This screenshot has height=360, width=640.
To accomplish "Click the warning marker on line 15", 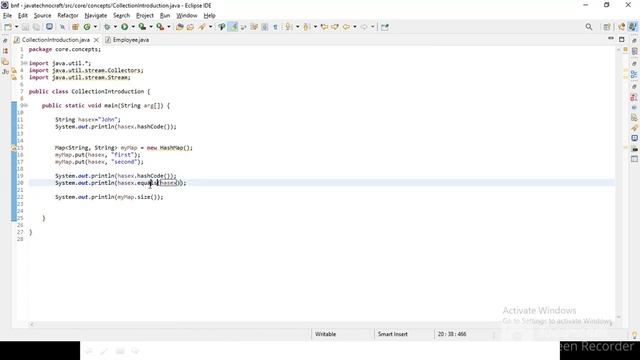I will 14,148.
